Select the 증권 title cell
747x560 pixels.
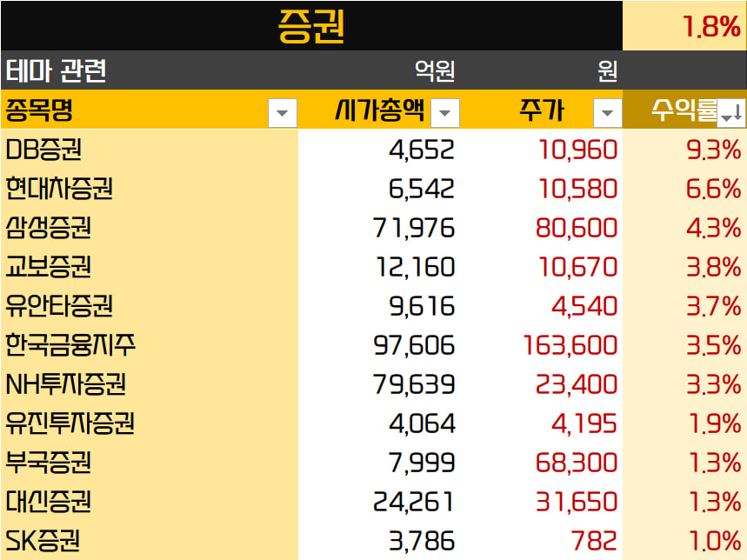(311, 26)
